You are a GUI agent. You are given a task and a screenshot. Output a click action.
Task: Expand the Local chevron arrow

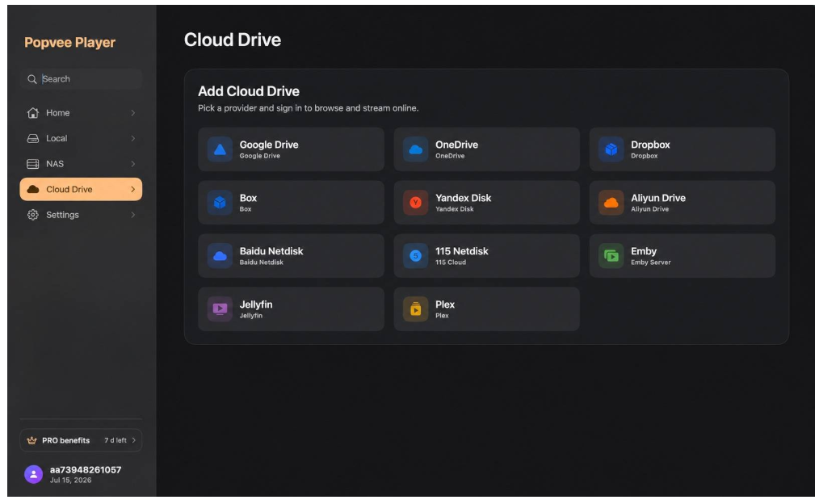coord(132,138)
